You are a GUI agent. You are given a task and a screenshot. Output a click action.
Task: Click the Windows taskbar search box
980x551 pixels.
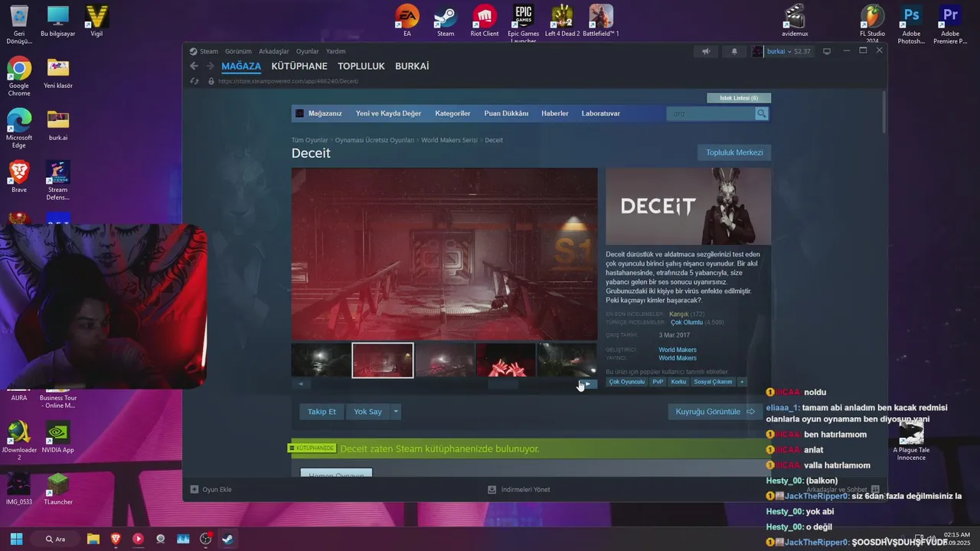(54, 539)
